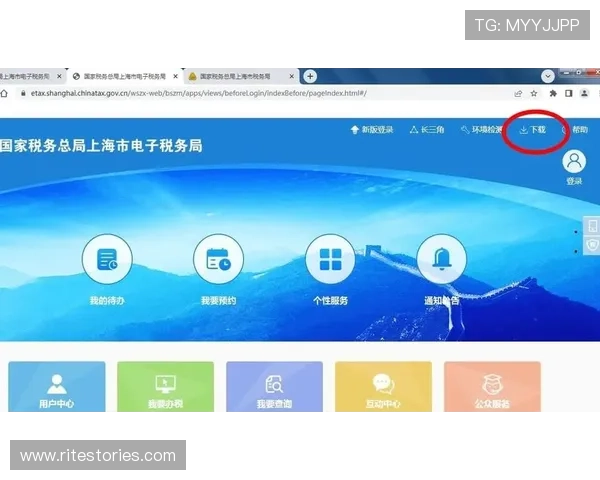This screenshot has height=480, width=600.
Task: Click the 登录 user avatar icon
Action: pyautogui.click(x=574, y=162)
